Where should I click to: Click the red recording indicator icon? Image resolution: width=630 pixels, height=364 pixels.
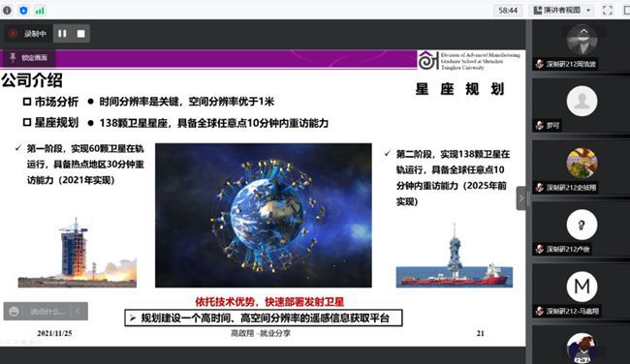[14, 34]
